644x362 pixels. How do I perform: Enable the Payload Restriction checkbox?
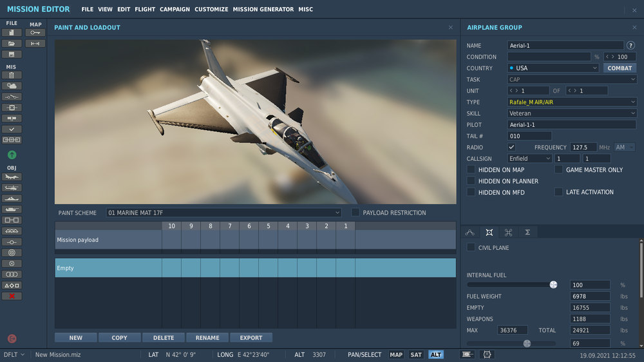355,213
